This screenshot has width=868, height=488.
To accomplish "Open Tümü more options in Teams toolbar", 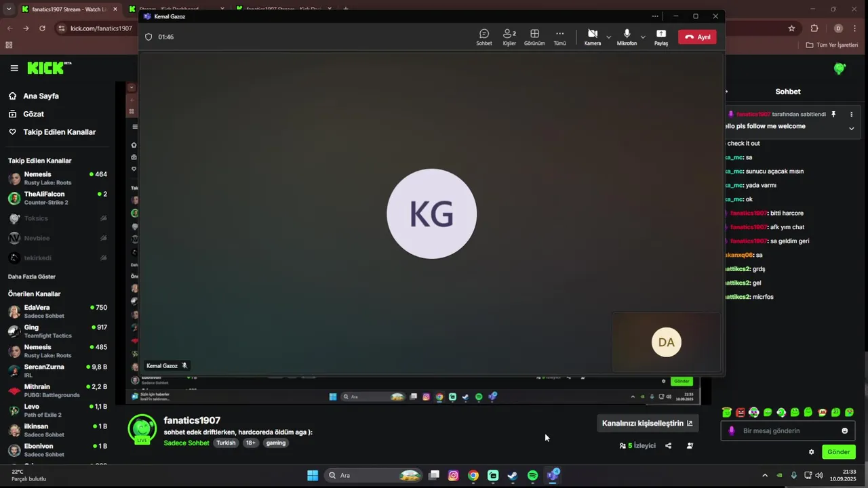I will coord(559,37).
